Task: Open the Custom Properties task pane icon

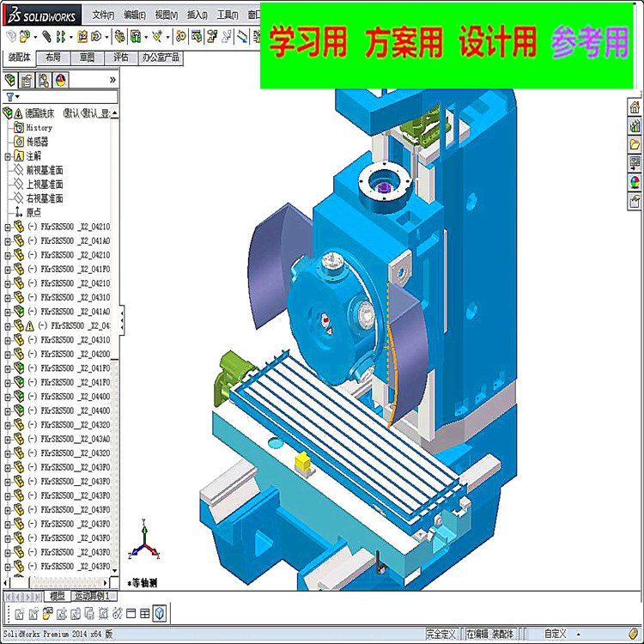Action: tap(635, 201)
